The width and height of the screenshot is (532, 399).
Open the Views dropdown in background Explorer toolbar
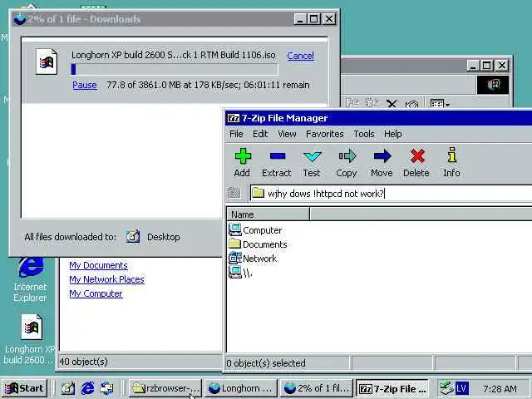(x=440, y=104)
